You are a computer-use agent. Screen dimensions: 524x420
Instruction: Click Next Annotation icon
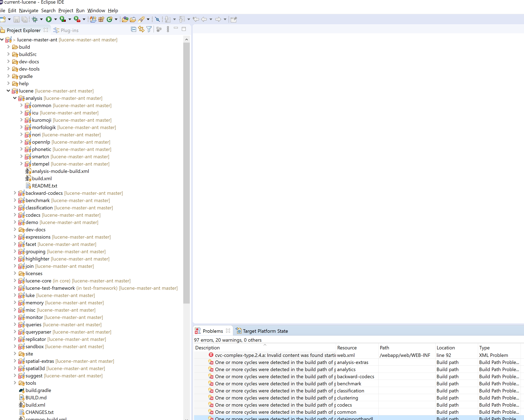tap(167, 19)
